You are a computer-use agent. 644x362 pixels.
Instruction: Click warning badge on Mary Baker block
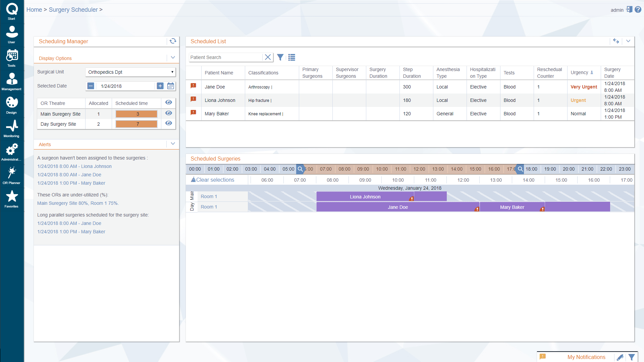(x=542, y=209)
